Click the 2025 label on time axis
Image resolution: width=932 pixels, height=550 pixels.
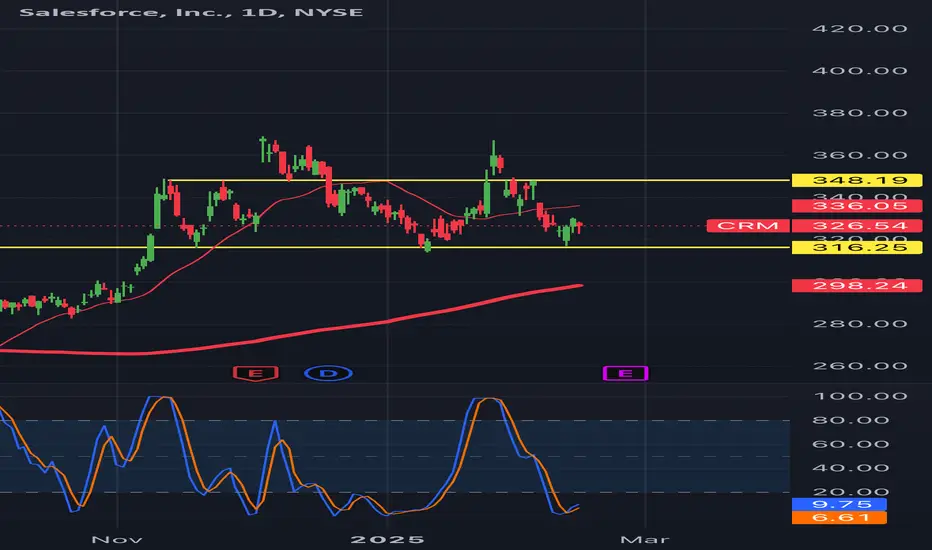[388, 539]
